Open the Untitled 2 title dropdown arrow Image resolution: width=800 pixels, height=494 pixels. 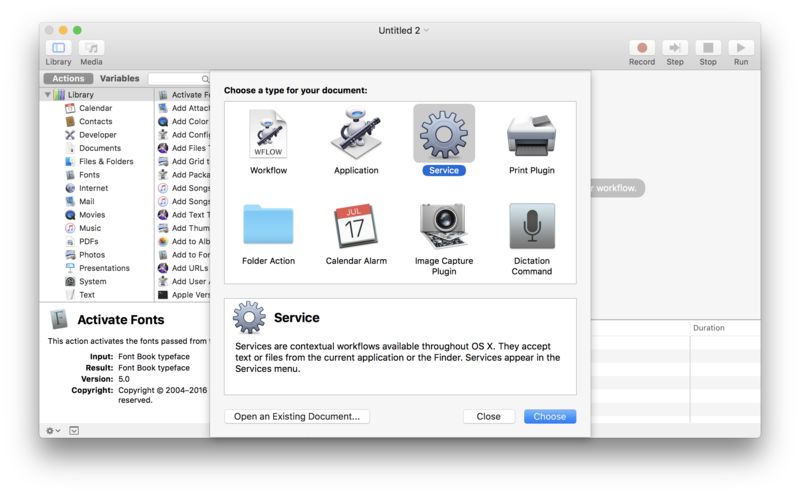pyautogui.click(x=427, y=30)
